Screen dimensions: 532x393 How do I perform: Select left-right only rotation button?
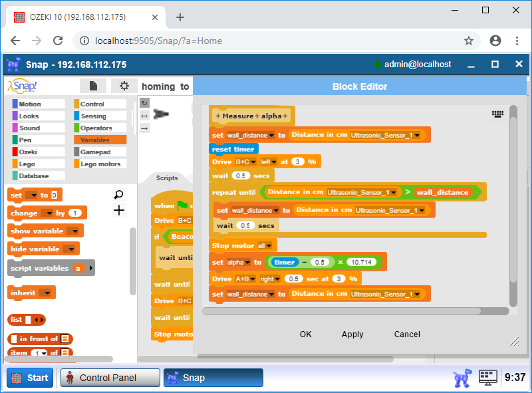[144, 116]
